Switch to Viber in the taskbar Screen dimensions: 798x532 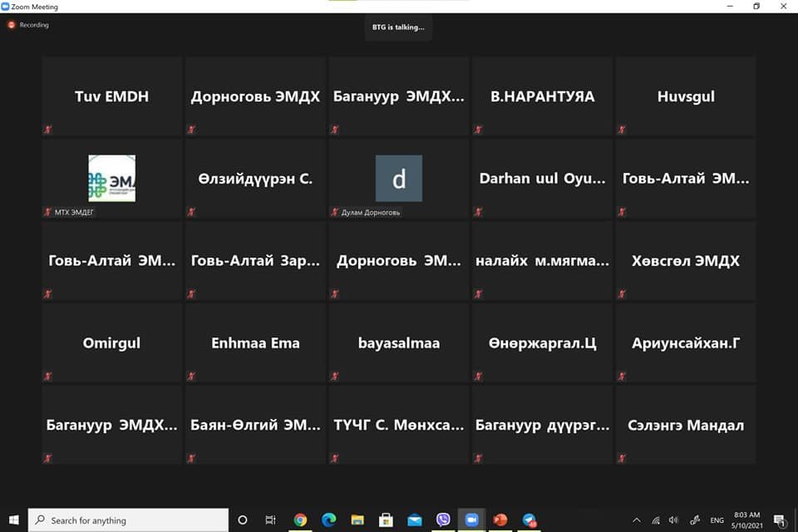pos(443,520)
